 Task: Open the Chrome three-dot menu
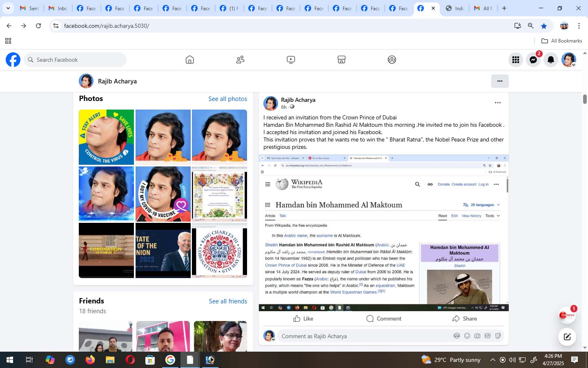579,26
